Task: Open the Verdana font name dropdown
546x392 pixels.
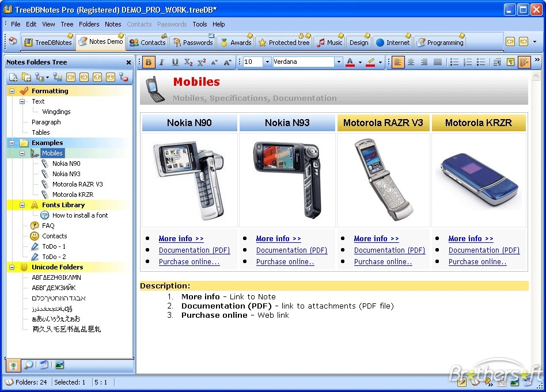Action: click(x=339, y=62)
